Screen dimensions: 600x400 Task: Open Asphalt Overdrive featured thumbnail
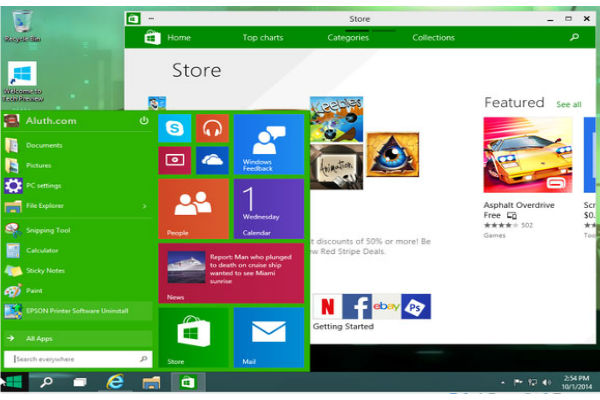pos(528,155)
